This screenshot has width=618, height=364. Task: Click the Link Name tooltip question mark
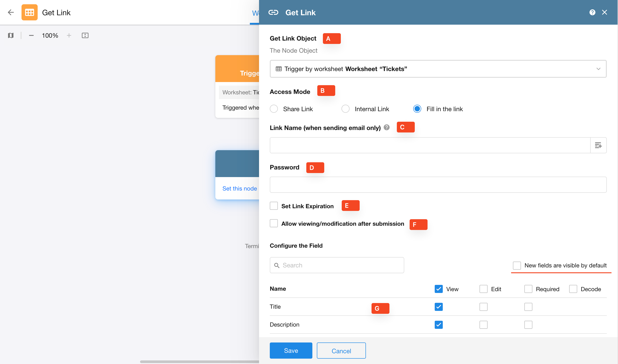tap(387, 127)
